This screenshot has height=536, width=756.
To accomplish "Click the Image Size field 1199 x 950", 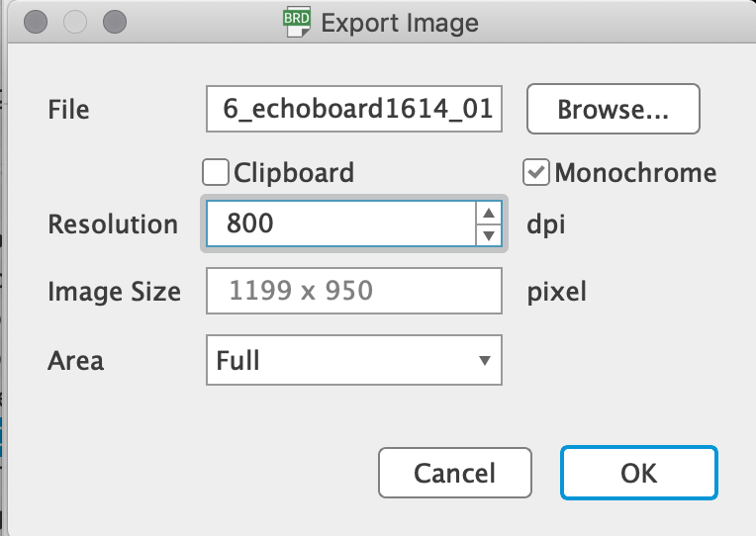I will pyautogui.click(x=354, y=291).
